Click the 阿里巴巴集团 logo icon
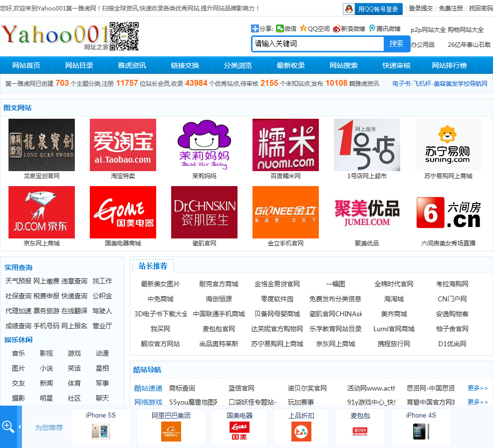 171,432
